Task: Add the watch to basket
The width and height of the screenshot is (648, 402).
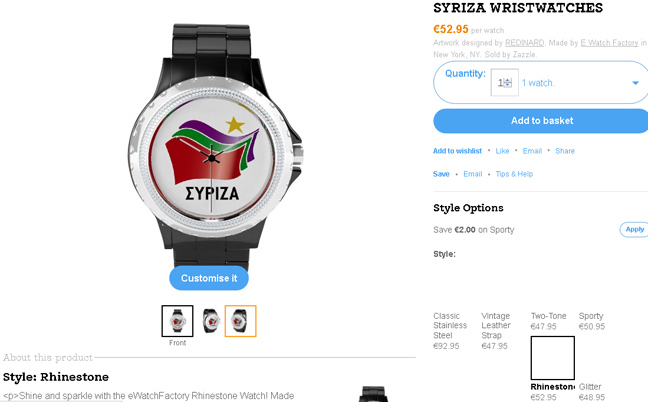Action: click(x=542, y=121)
